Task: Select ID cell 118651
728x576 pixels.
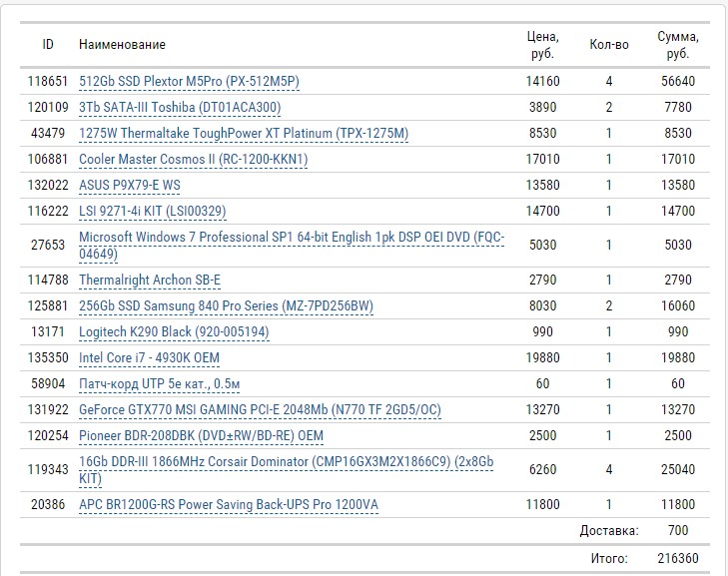Action: click(x=48, y=81)
